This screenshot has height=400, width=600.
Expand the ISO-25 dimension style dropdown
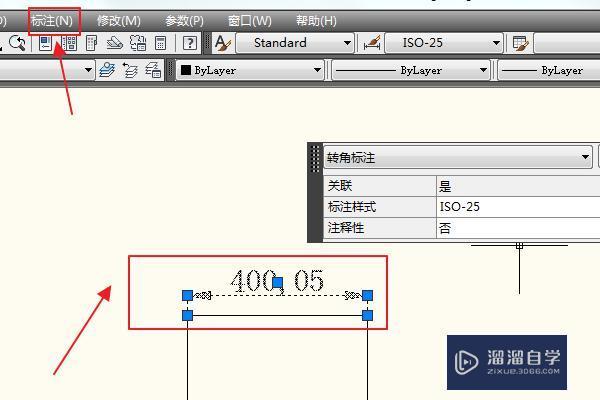pyautogui.click(x=496, y=43)
